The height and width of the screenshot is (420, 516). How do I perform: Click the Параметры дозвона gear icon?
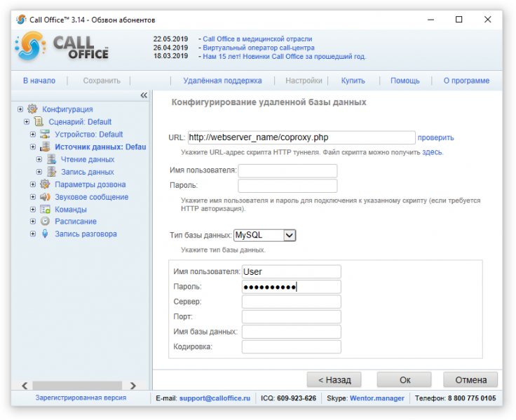(45, 184)
